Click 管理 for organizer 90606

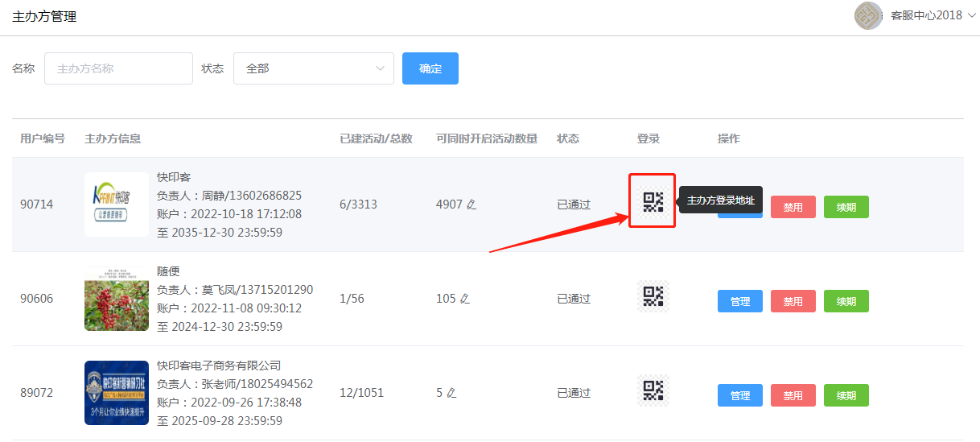point(740,301)
